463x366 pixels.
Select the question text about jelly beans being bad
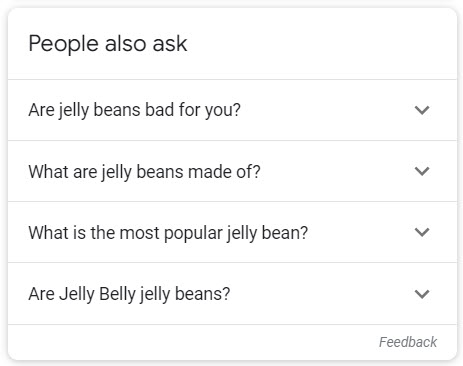(x=134, y=110)
